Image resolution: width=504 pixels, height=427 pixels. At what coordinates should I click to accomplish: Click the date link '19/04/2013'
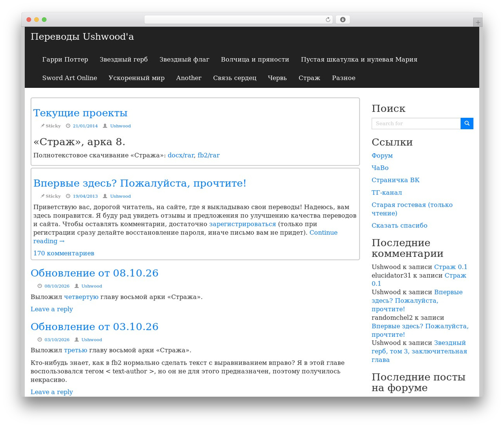(x=85, y=196)
